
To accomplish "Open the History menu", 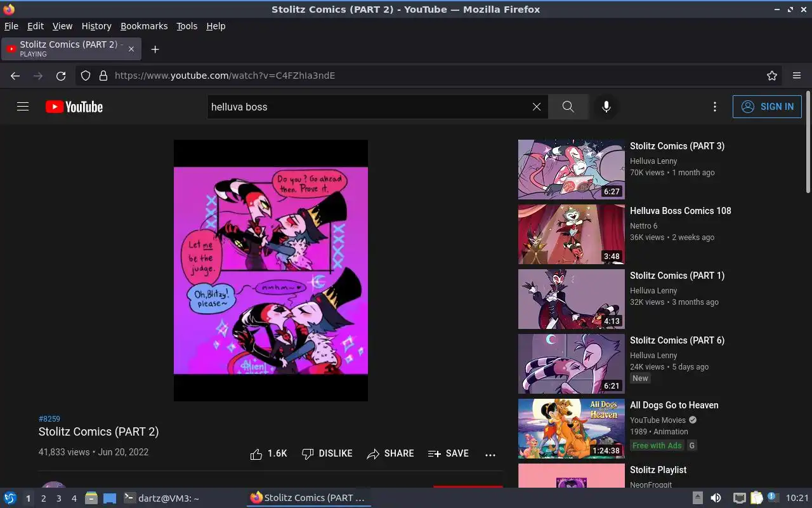I will click(96, 26).
